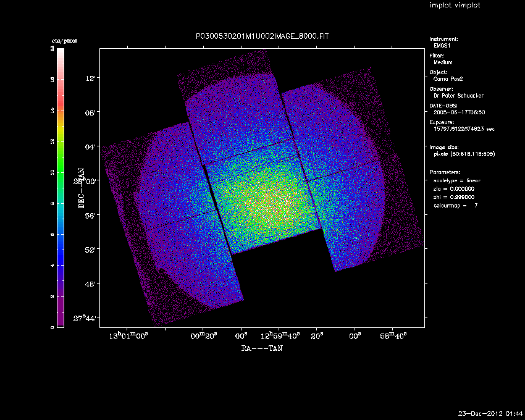Click the scaletype = linear parameter
The image size is (525, 420).
pos(457,180)
